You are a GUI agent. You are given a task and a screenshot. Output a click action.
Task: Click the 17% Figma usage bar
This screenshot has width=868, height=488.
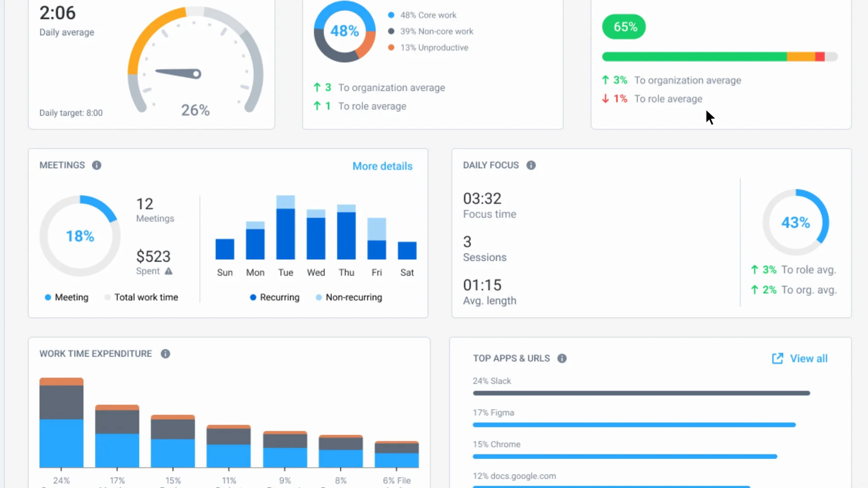[x=634, y=425]
